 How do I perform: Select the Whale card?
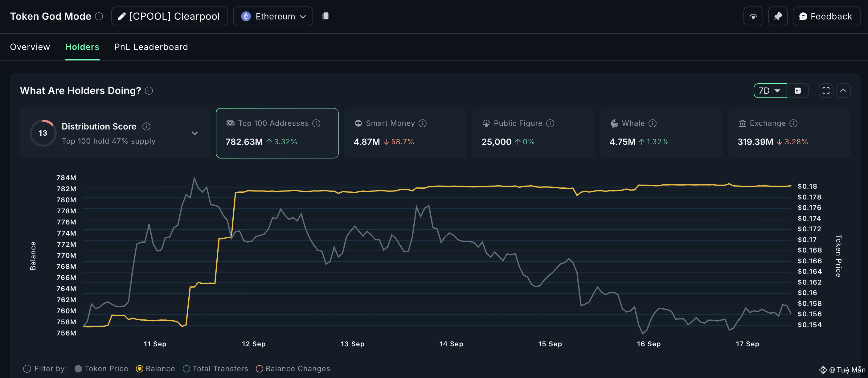[661, 133]
